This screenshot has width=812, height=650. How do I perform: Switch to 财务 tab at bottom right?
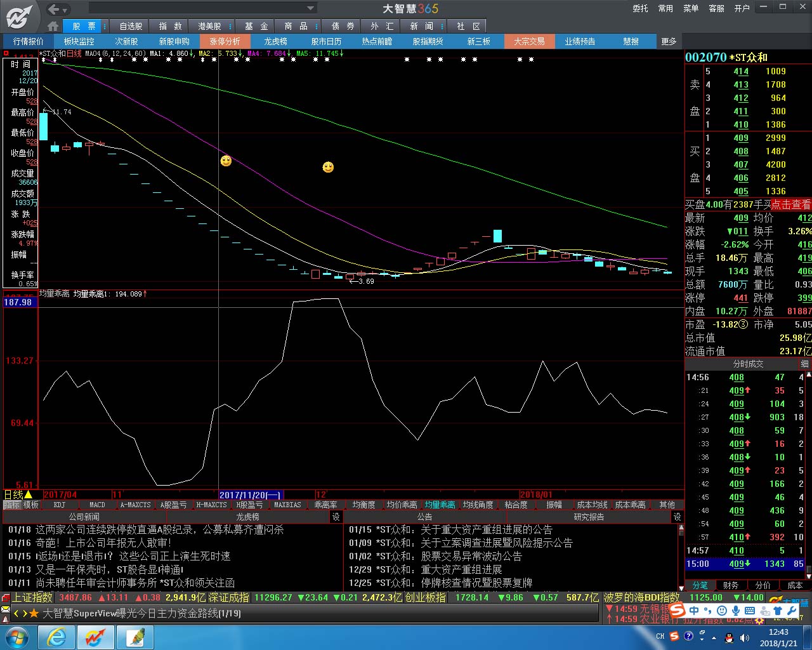click(731, 585)
